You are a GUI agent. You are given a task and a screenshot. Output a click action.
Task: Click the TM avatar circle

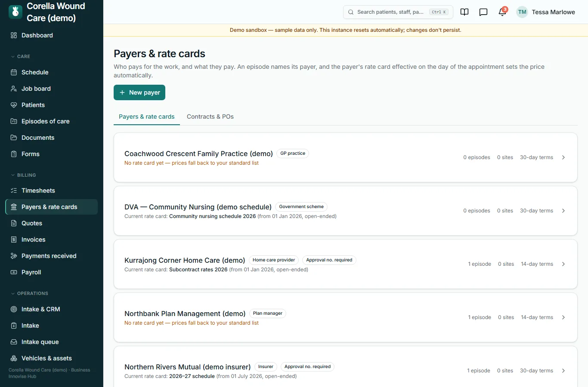tap(522, 12)
